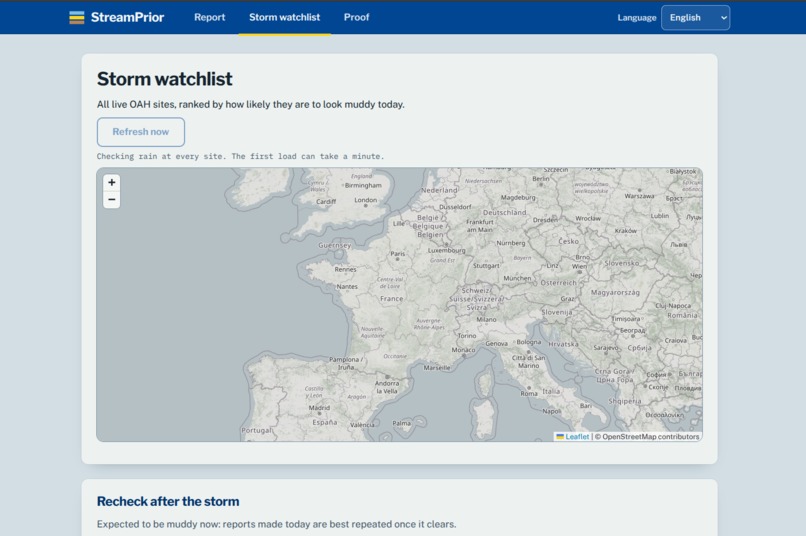Click the rain-checking status message
The image size is (806, 536).
coord(241,156)
